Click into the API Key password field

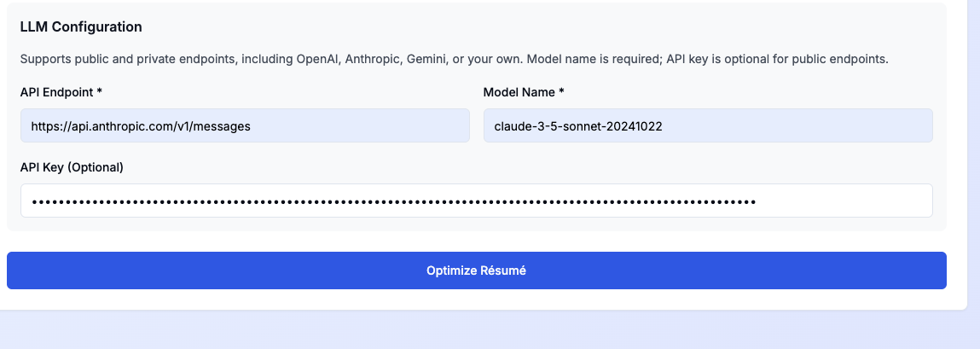[x=476, y=201]
